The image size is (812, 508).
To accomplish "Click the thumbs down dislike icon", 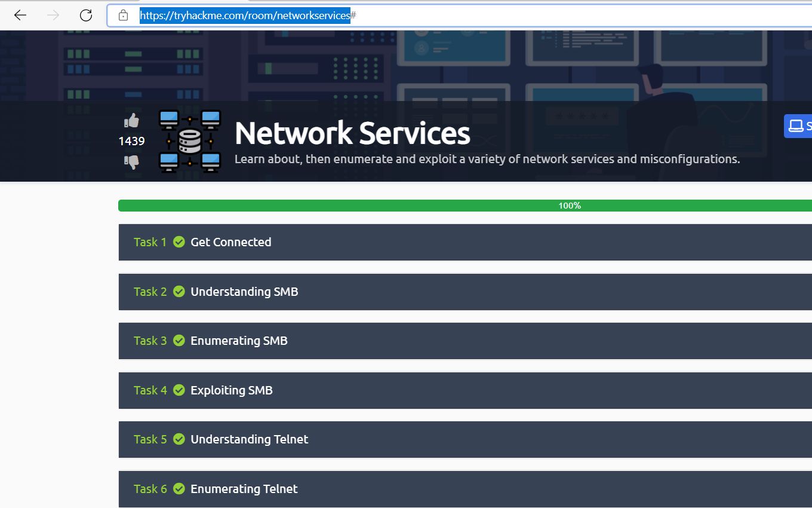I will (x=131, y=161).
